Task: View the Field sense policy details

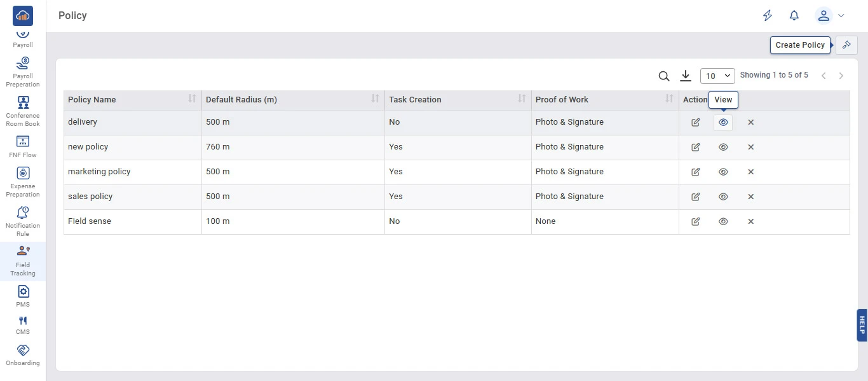Action: (x=723, y=221)
